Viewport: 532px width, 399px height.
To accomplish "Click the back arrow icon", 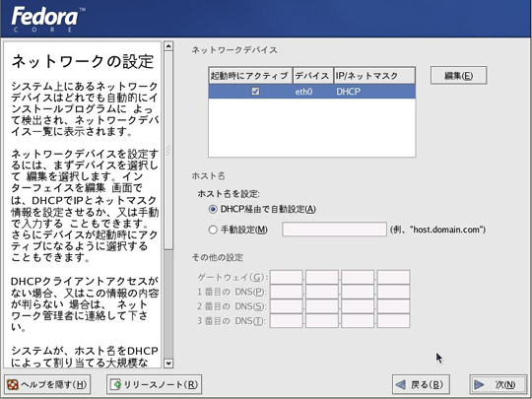I will 401,385.
